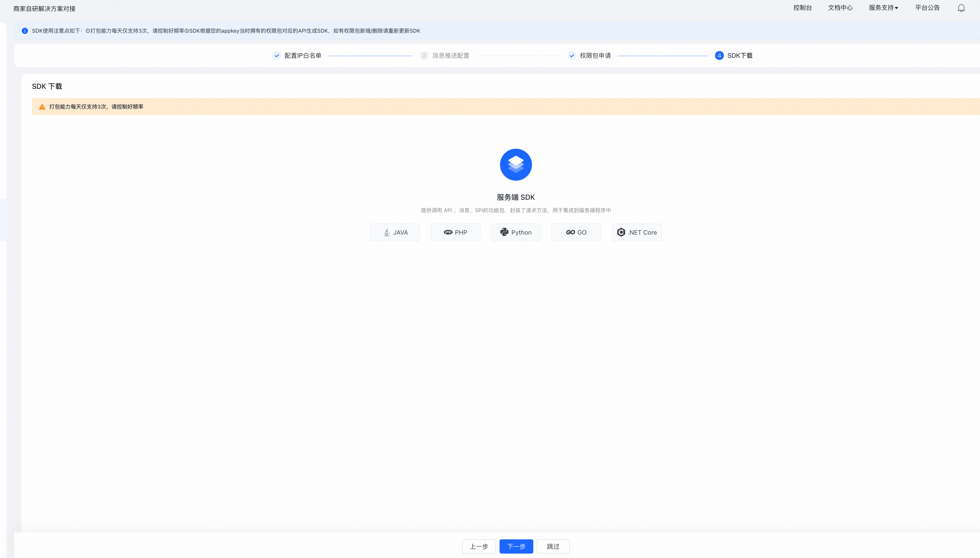The width and height of the screenshot is (980, 558).
Task: Go to the 消息推送配置 step label
Action: tap(450, 55)
